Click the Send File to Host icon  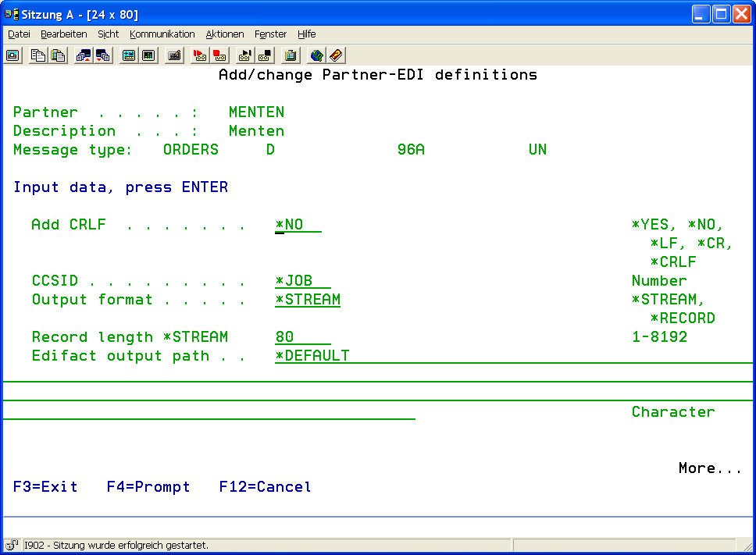[84, 55]
